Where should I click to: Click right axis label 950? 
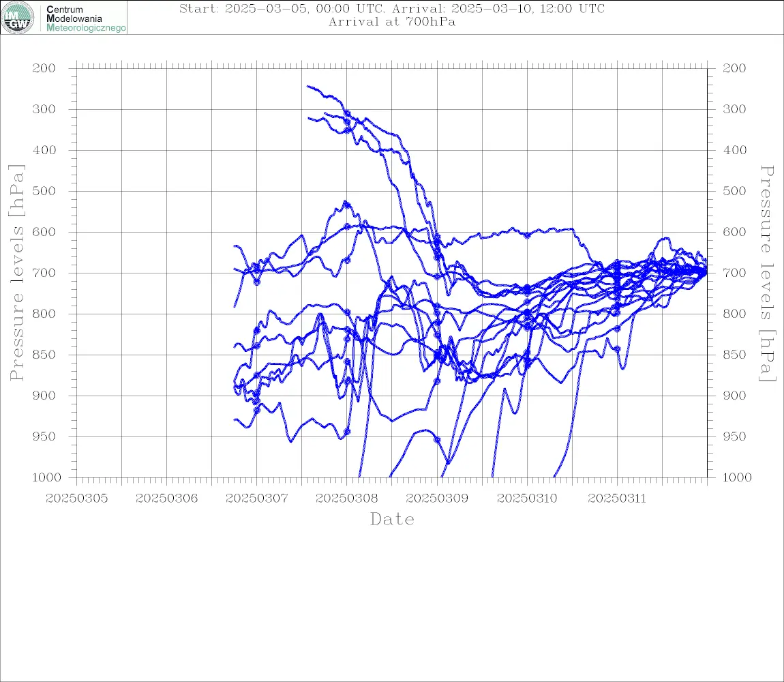pyautogui.click(x=734, y=436)
